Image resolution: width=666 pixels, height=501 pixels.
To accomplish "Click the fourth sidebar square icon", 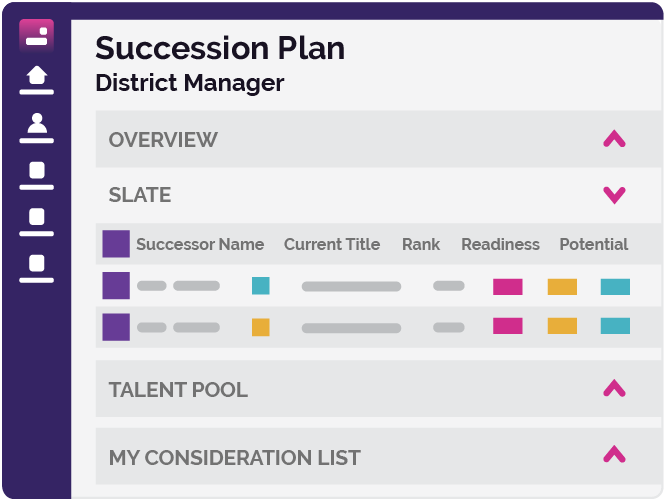I will (37, 219).
